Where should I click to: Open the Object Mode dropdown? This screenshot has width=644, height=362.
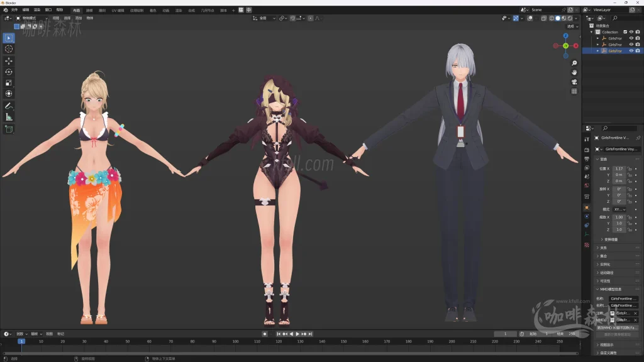coord(31,18)
